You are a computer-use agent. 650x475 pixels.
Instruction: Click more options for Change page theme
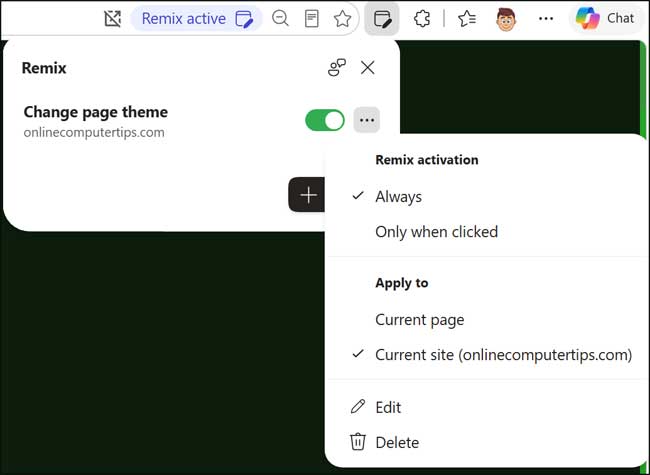367,120
